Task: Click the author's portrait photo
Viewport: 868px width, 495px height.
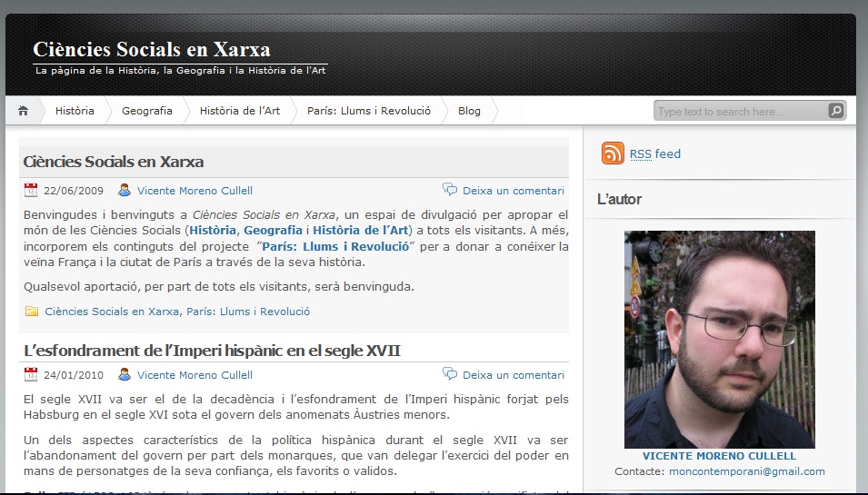Action: (719, 339)
